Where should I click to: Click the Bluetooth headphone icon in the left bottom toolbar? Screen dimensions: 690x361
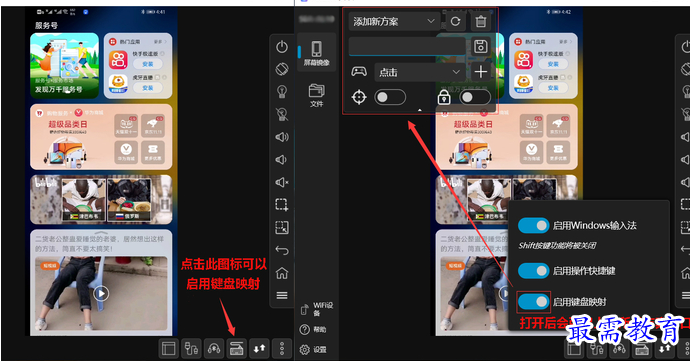tap(214, 349)
